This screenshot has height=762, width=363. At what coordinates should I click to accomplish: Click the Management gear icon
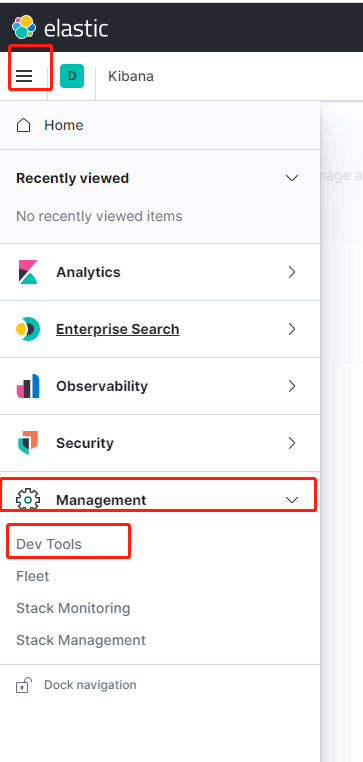(28, 500)
